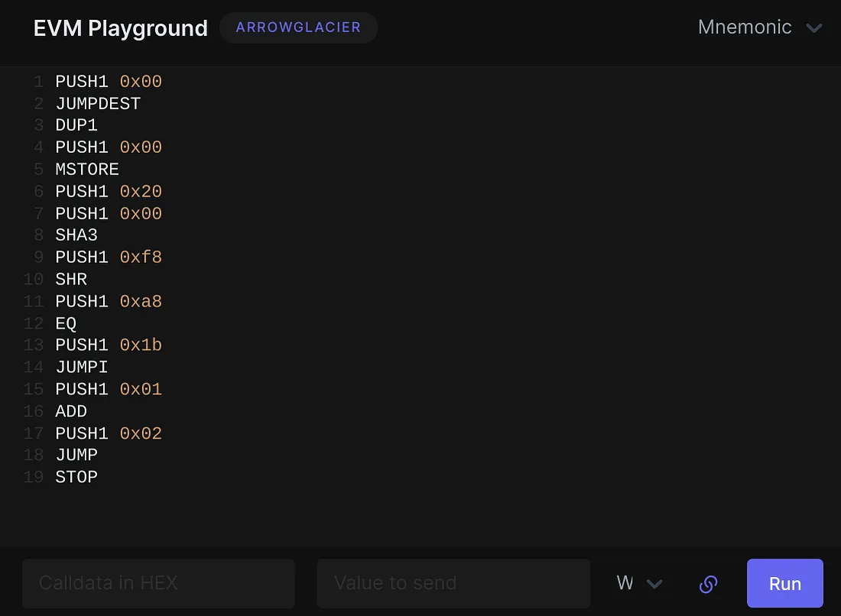The image size is (841, 616).
Task: Click the ARROWGLACIER fork badge
Action: (x=298, y=28)
